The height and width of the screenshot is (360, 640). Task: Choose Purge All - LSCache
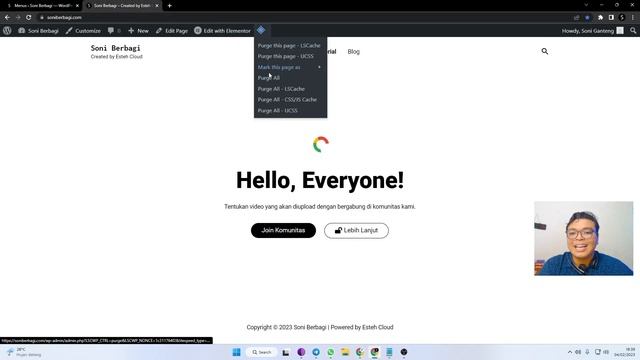tap(281, 89)
